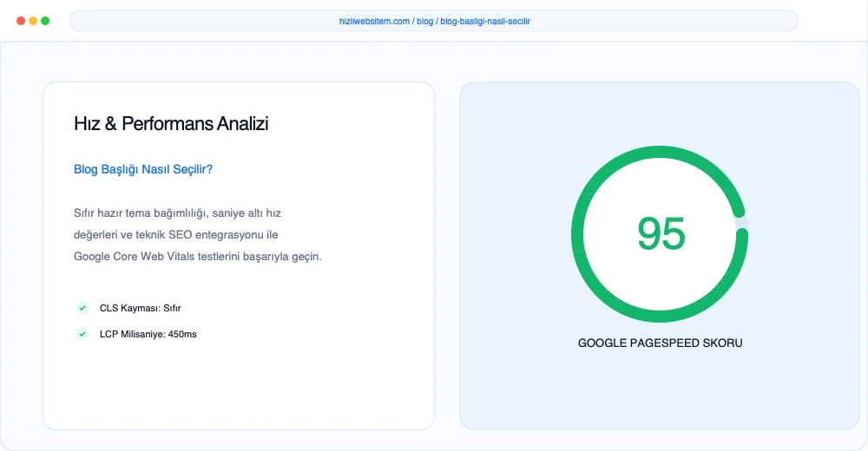The width and height of the screenshot is (868, 451).
Task: Click the Sıfır hazır tema description paragraph
Action: tap(198, 235)
